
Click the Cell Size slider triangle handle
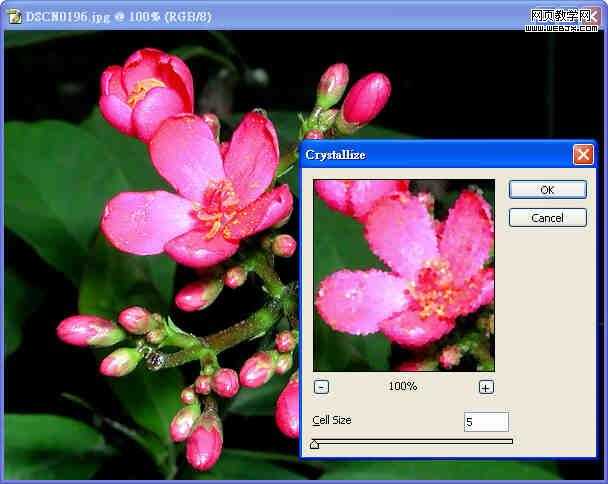click(x=314, y=445)
